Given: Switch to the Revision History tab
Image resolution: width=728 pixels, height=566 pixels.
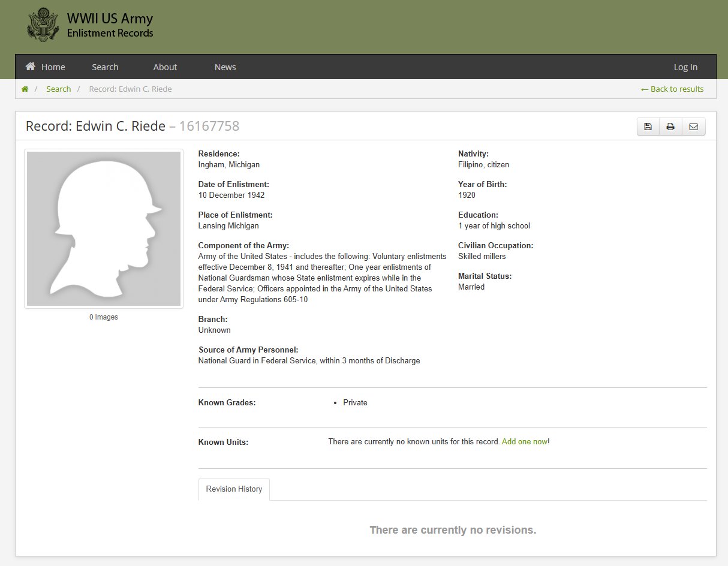Looking at the screenshot, I should [x=234, y=489].
